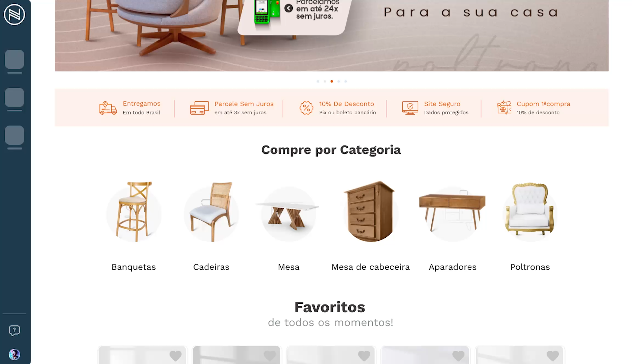Open the Banquetas category
Screen dimensions: 632x364
coord(134,267)
